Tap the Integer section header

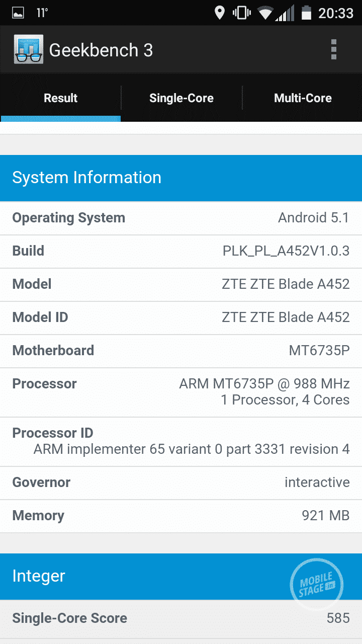click(151, 576)
